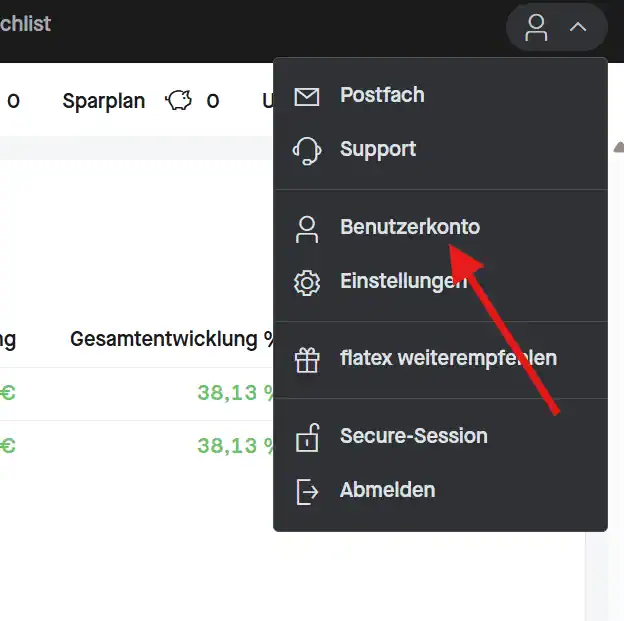This screenshot has width=624, height=621.
Task: Click flatex weiterempfehlen menu item
Action: (x=448, y=358)
